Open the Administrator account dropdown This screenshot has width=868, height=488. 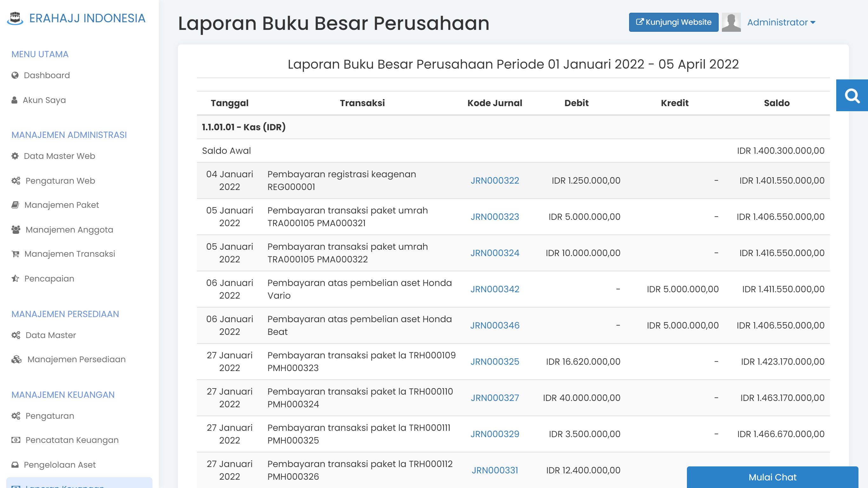coord(781,22)
